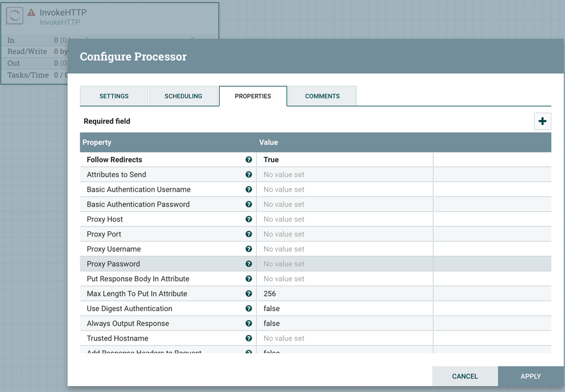Click the InvokeHTTP processor icon on canvas

(14, 16)
